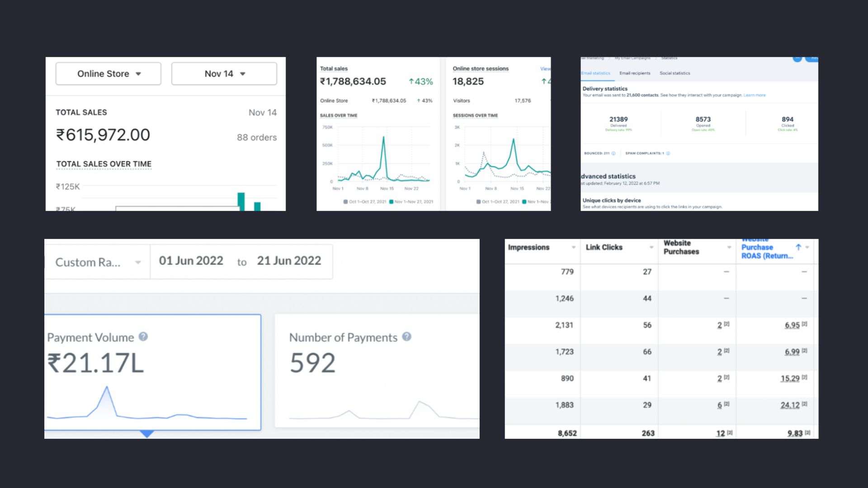This screenshot has height=488, width=868.
Task: Click ascending sort arrow on ROAS column
Action: coord(798,247)
